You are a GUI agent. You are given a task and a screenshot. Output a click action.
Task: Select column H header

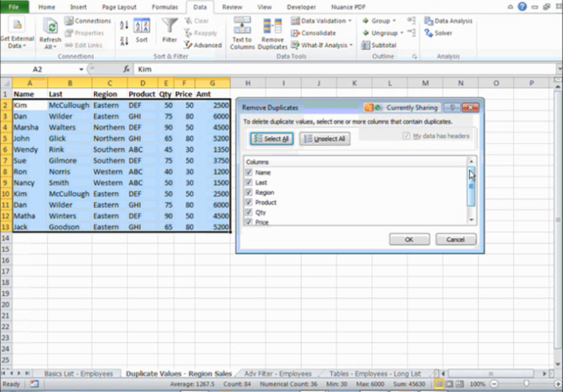pyautogui.click(x=248, y=84)
